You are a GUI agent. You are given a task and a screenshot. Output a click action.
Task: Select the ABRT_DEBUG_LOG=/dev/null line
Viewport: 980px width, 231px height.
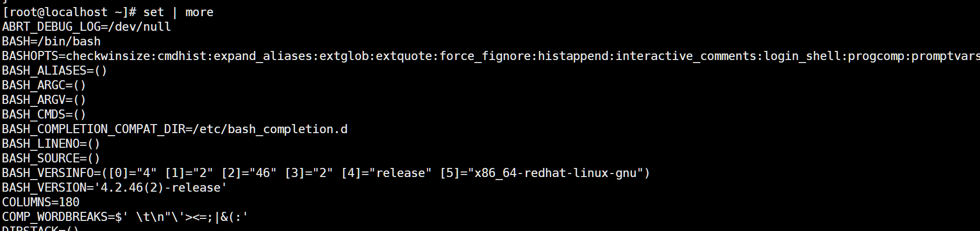click(87, 27)
